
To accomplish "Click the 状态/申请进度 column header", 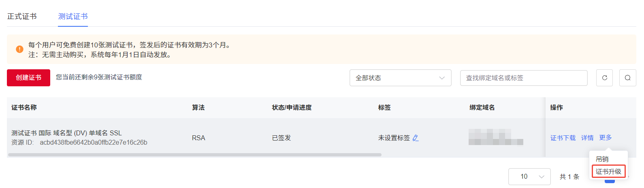I will pos(292,108).
